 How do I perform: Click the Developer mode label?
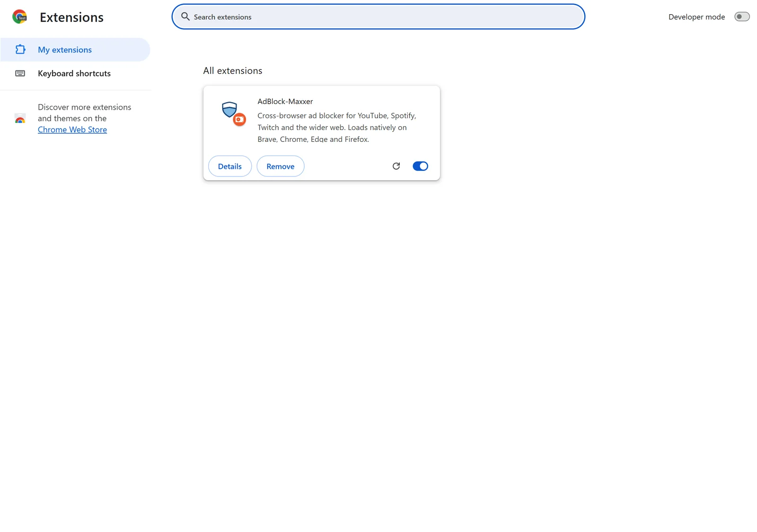[x=696, y=17]
